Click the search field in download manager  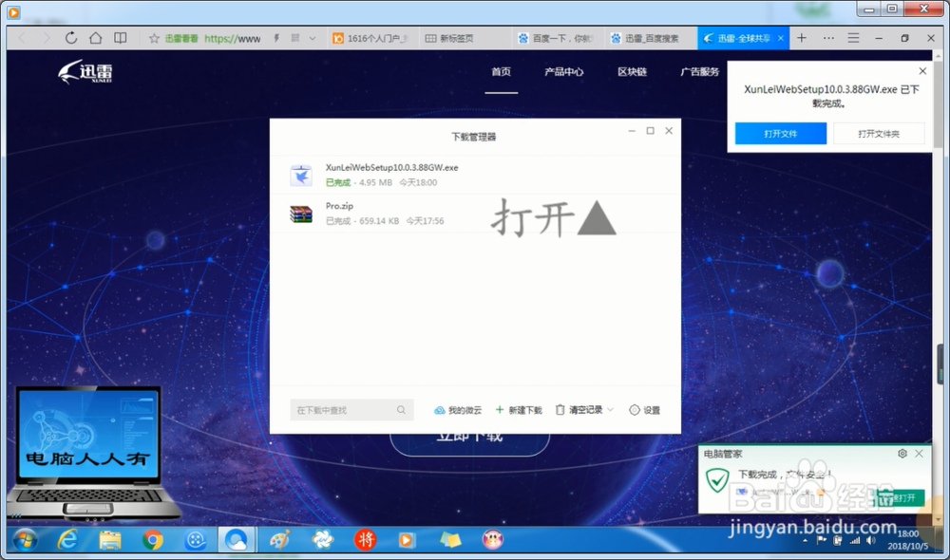pos(351,410)
